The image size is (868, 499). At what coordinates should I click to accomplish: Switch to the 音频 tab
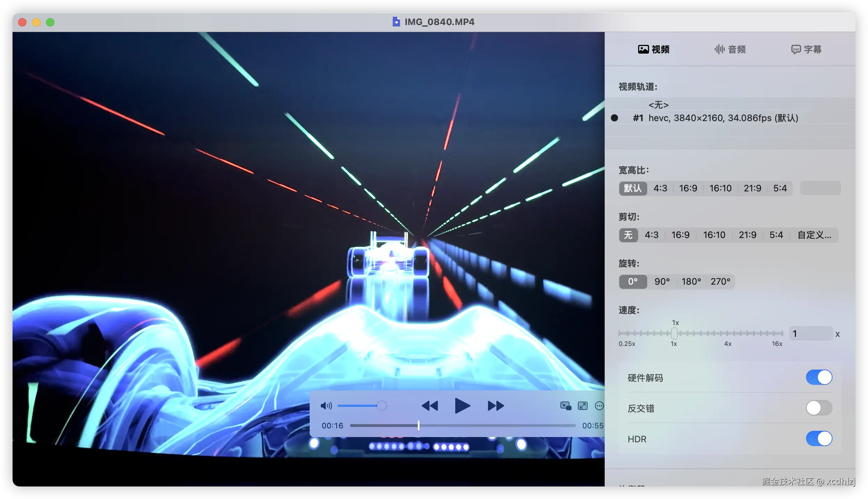[x=730, y=49]
